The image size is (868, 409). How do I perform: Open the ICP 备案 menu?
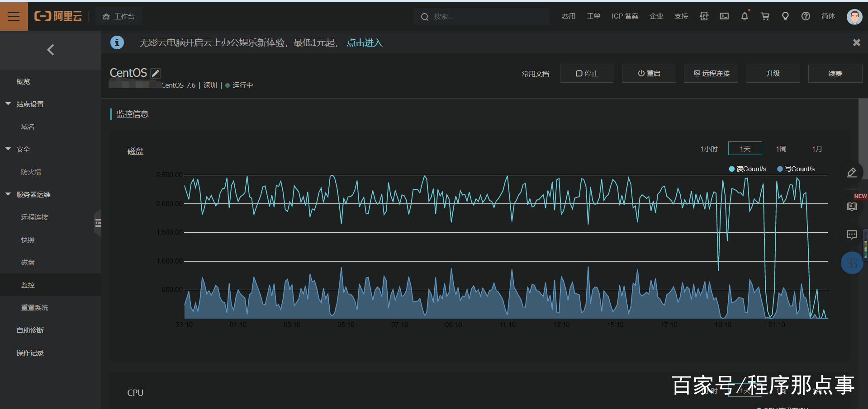coord(625,16)
